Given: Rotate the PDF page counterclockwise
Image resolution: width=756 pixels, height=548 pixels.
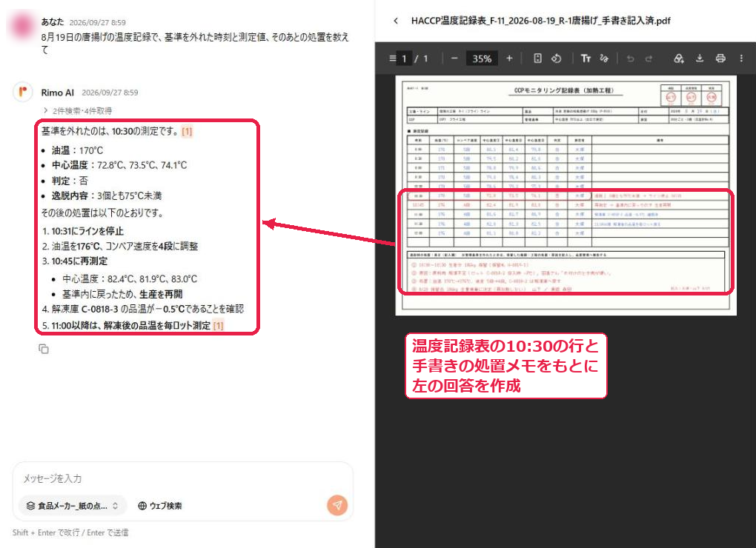Looking at the screenshot, I should 557,59.
